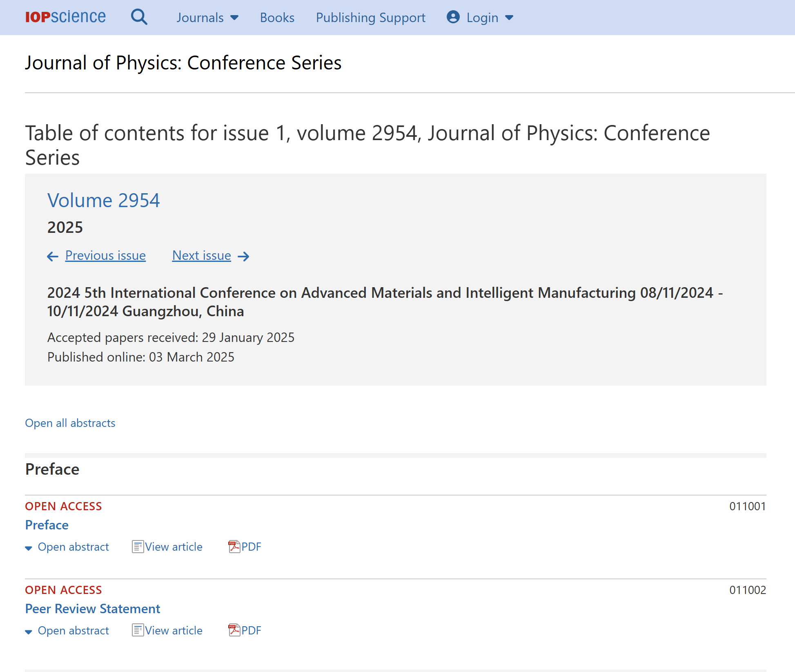Click the Login user avatar icon
The height and width of the screenshot is (672, 795).
pos(453,17)
